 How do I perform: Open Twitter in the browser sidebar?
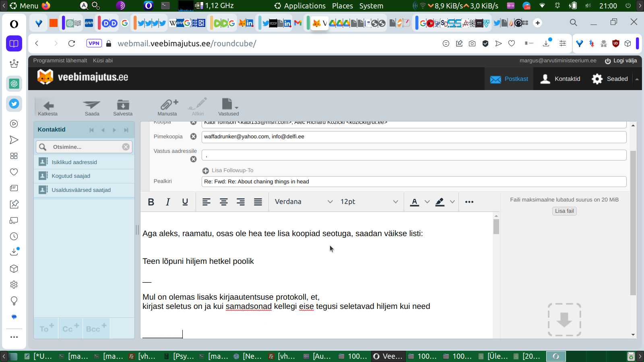tap(14, 104)
